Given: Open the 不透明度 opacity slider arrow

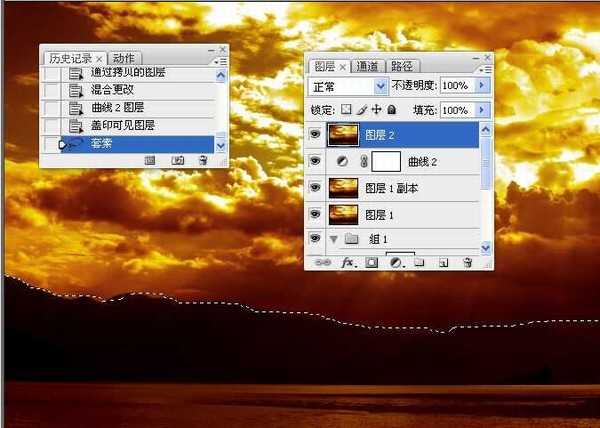Looking at the screenshot, I should (483, 87).
